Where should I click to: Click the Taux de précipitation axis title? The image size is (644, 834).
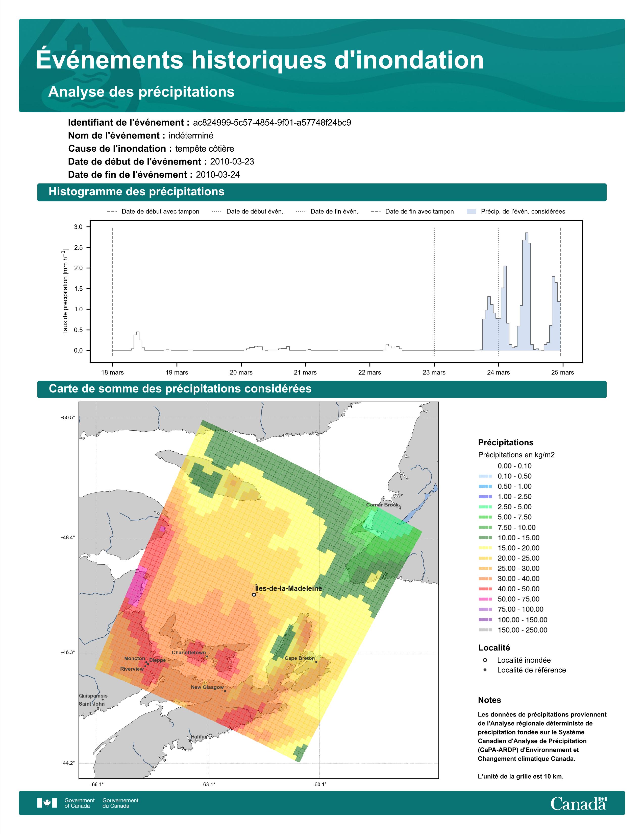pos(65,291)
